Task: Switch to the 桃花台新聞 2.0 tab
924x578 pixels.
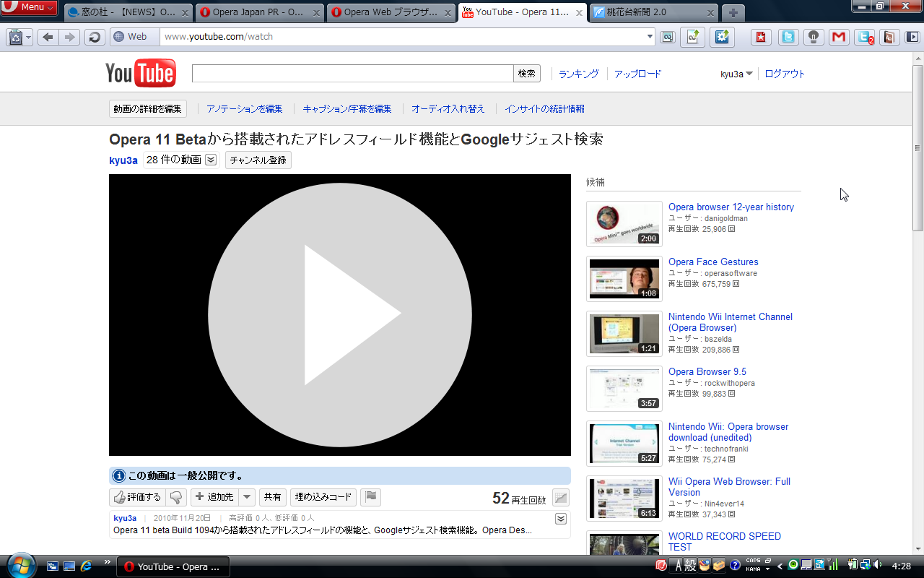Action: (653, 13)
